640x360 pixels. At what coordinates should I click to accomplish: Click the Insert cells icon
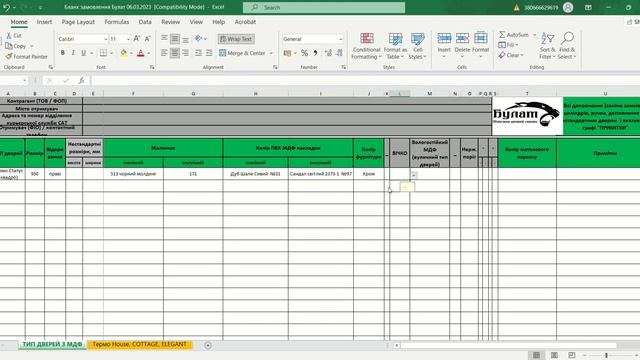pyautogui.click(x=444, y=38)
